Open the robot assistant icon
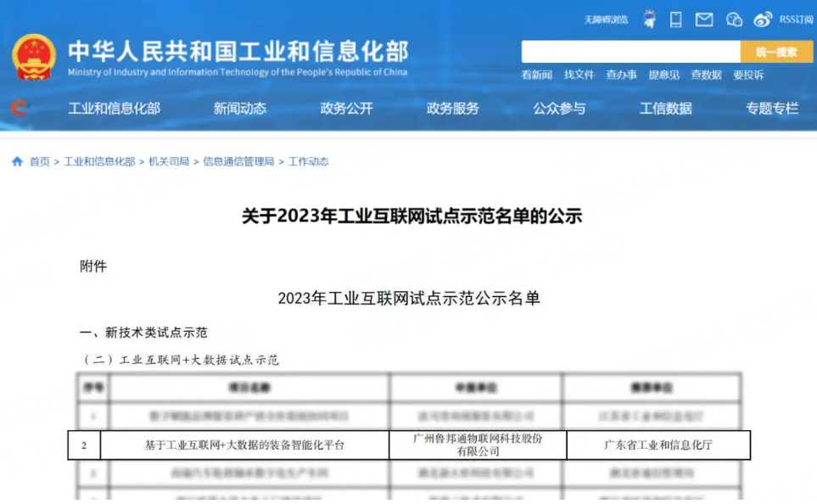 point(649,19)
